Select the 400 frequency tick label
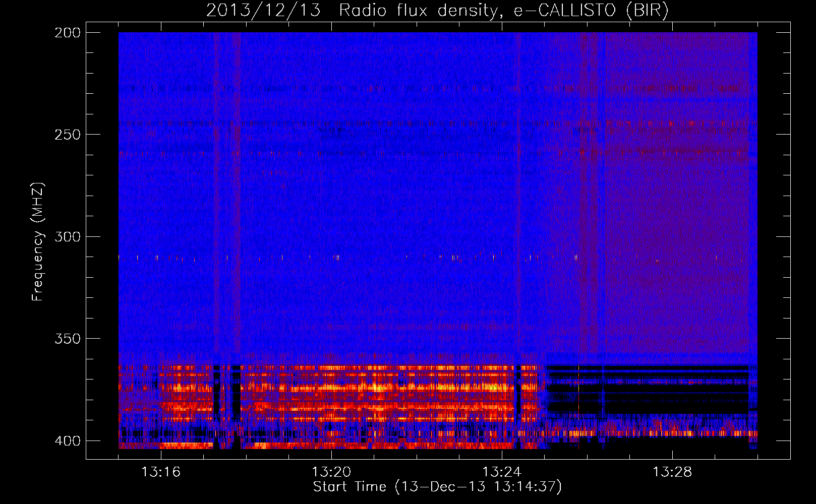 pyautogui.click(x=68, y=440)
